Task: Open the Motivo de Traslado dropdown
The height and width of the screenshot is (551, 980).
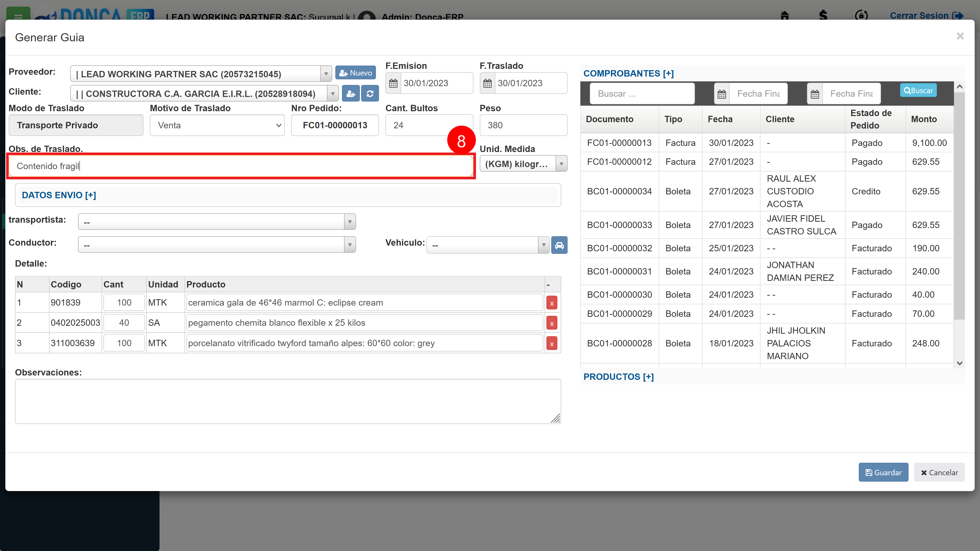Action: pos(217,125)
